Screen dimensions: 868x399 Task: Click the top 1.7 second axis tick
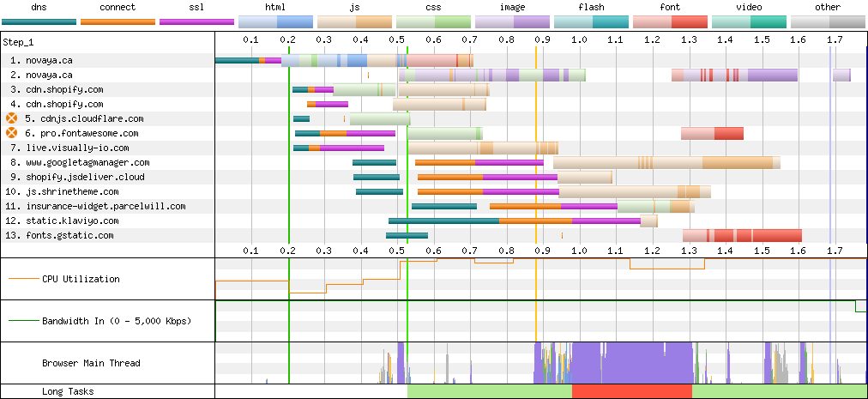(835, 39)
